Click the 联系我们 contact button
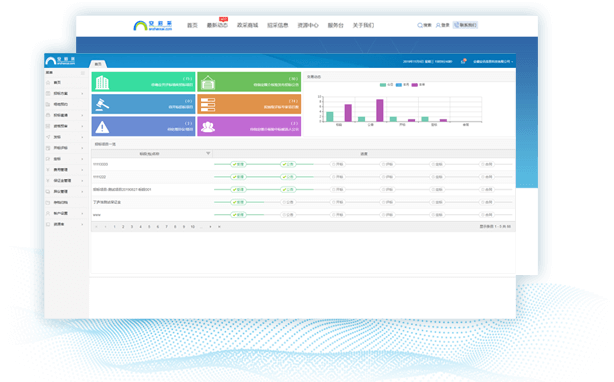 [465, 25]
